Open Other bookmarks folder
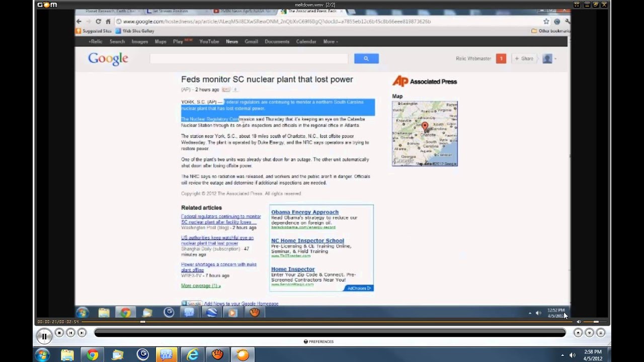This screenshot has width=644, height=362. 550,31
